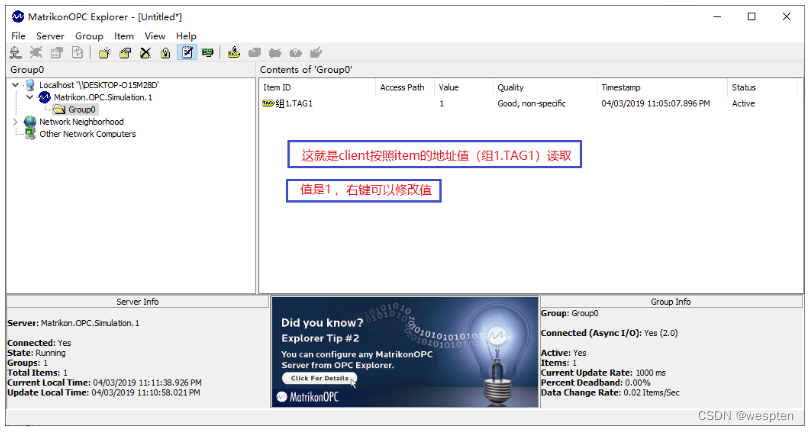Click the 04/03/2019 11:05:07.896 PM timestamp cell

(655, 103)
